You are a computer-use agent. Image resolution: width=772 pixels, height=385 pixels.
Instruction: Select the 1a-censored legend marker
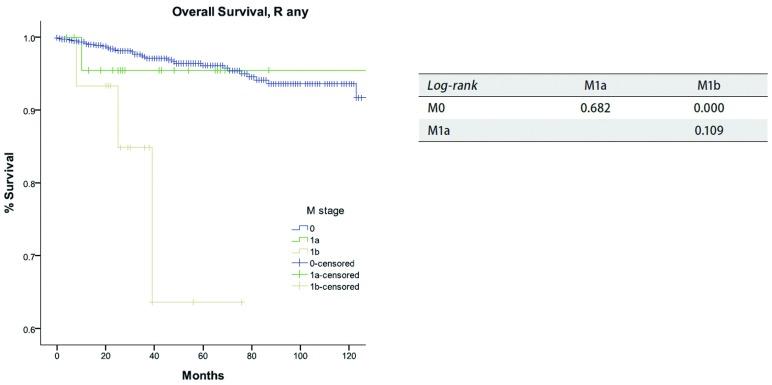pyautogui.click(x=299, y=274)
